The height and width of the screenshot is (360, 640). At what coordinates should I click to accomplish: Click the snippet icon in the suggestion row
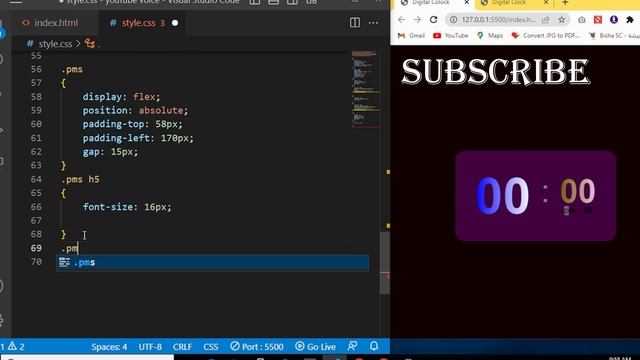[64, 262]
